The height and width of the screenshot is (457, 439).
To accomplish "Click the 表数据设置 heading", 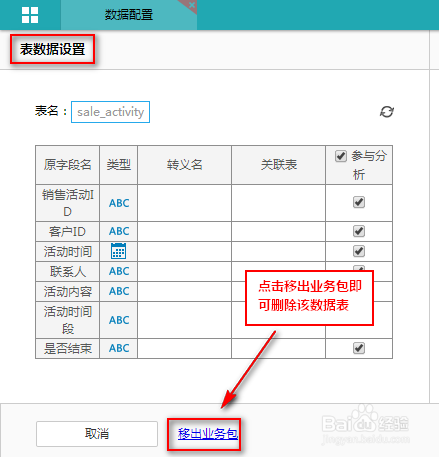I will (x=52, y=49).
